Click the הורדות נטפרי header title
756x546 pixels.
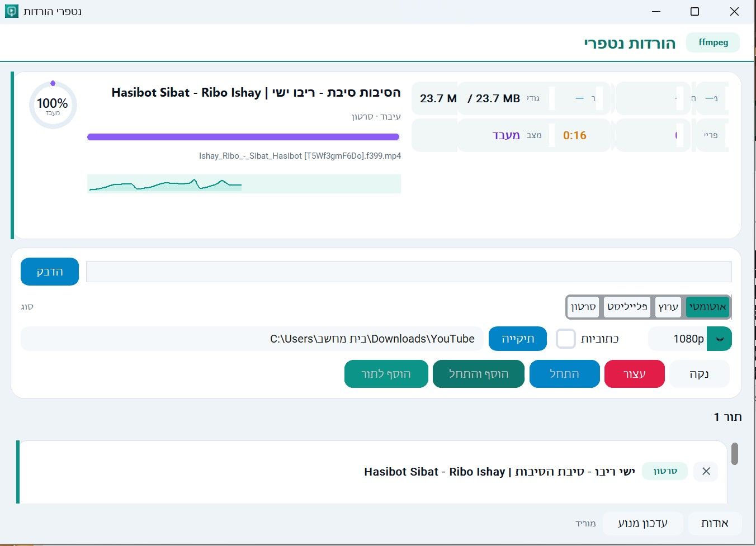[630, 43]
